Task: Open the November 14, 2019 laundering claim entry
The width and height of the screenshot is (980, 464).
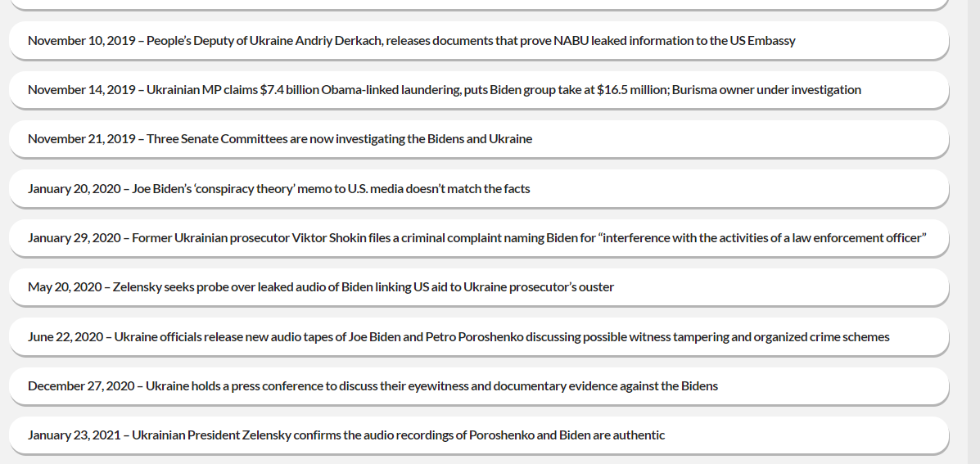Action: (479, 90)
